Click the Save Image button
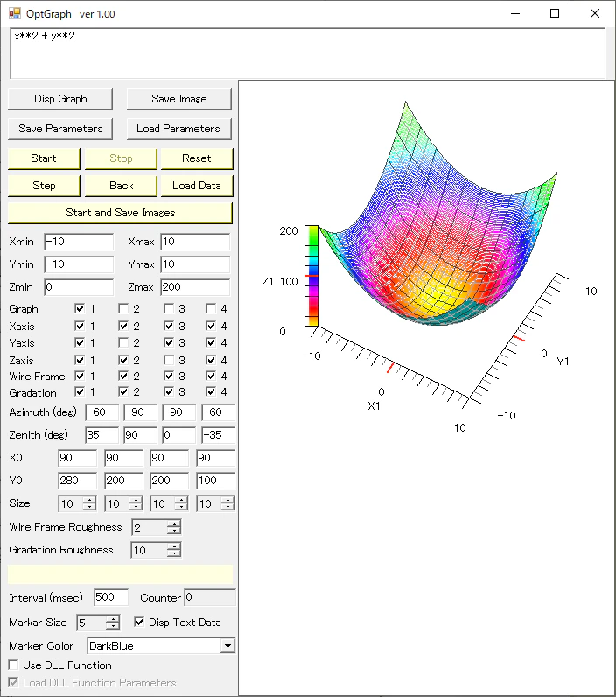Viewport: 616px width, 697px height. (x=179, y=99)
